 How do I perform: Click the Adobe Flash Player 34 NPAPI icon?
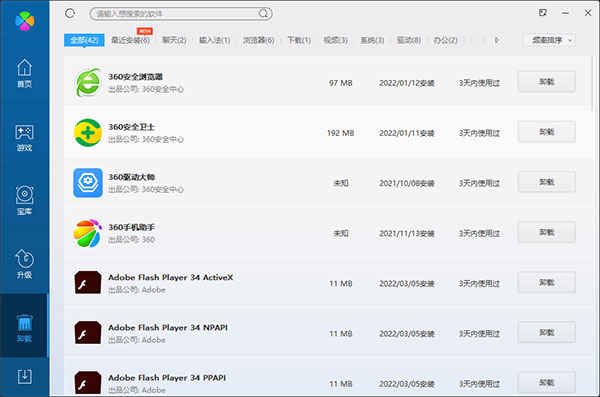pos(88,333)
